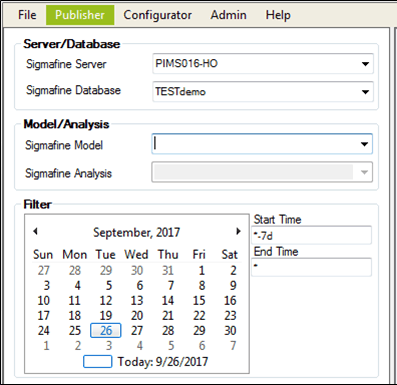Click the End Time field
The height and width of the screenshot is (385, 397).
pos(311,267)
